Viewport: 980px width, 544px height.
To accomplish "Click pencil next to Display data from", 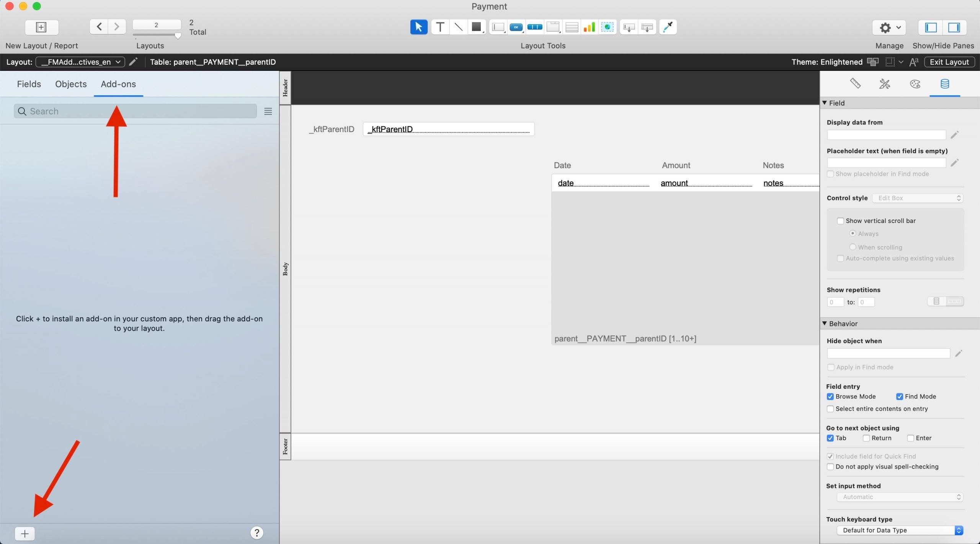I will (x=955, y=135).
